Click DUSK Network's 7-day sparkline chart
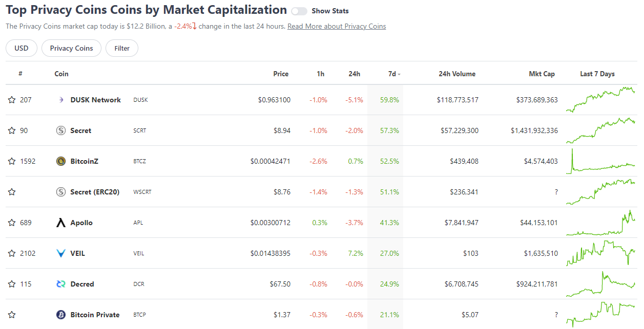Viewport: 644px width, 329px height. pyautogui.click(x=600, y=100)
